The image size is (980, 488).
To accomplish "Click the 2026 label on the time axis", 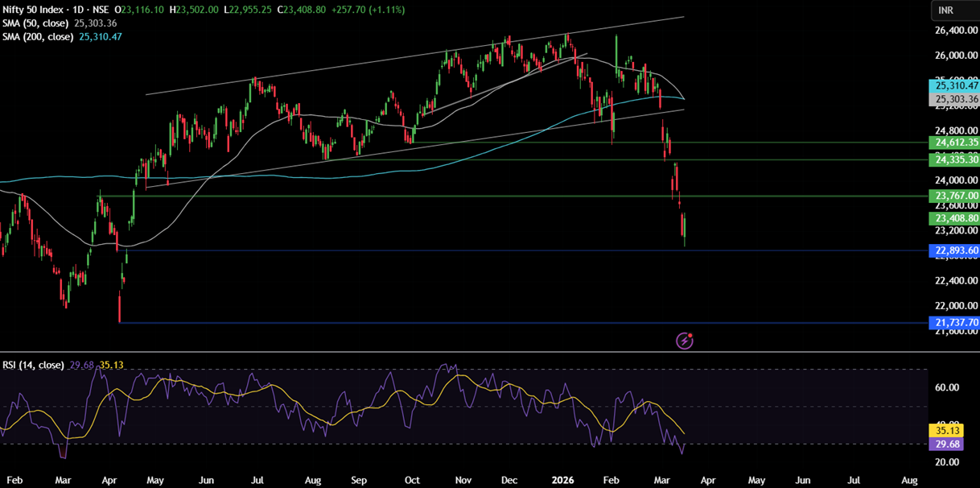I will coord(562,479).
